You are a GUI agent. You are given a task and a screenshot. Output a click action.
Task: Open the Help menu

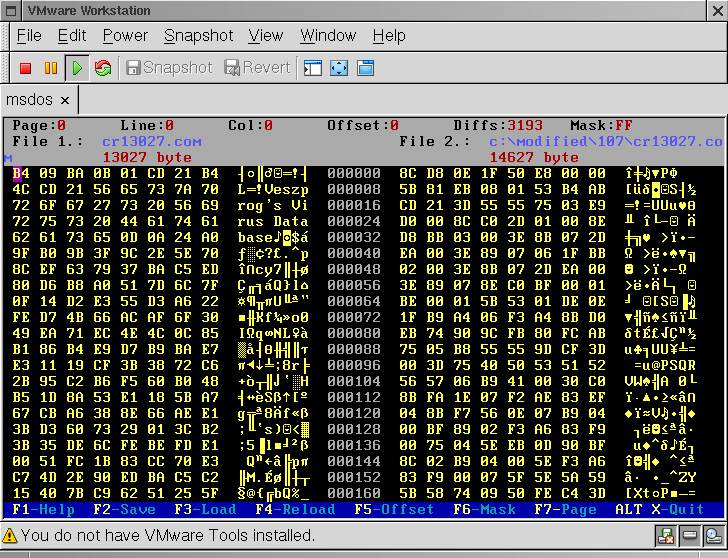(x=389, y=36)
